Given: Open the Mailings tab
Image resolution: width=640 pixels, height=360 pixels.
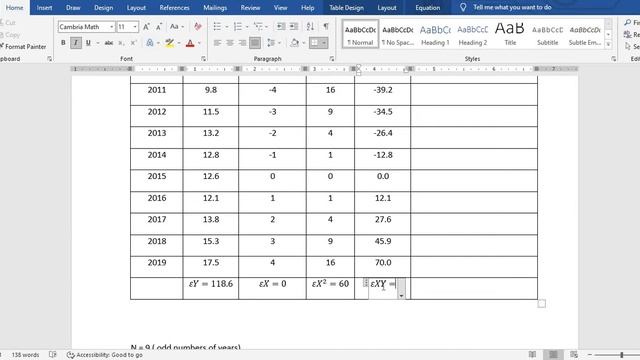Looking at the screenshot, I should (x=215, y=7).
